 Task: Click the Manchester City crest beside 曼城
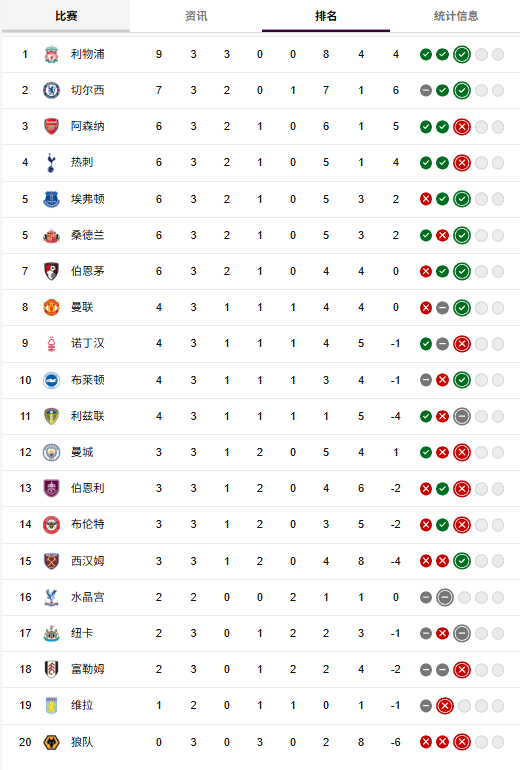click(x=51, y=452)
